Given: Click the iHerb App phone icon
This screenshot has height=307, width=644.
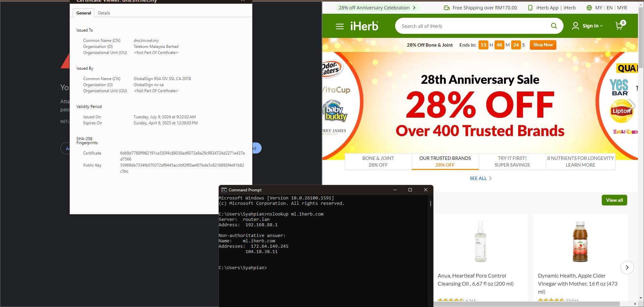Looking at the screenshot, I should [530, 8].
